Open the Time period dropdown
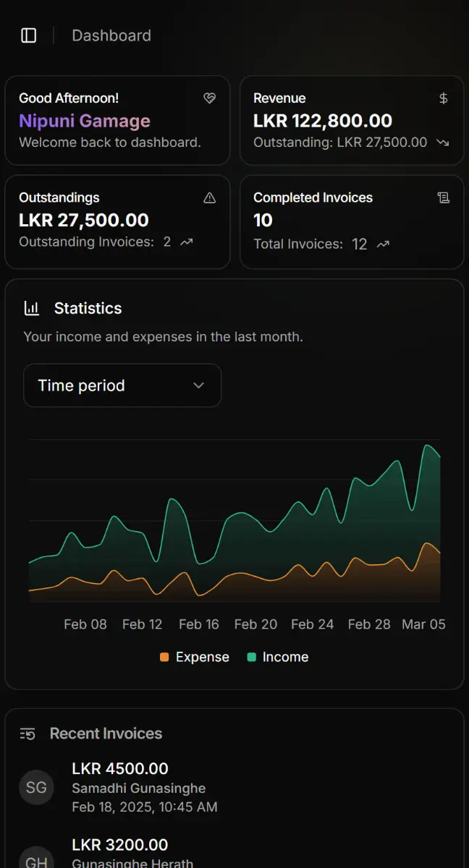Screen dimensions: 469x868 pos(122,386)
